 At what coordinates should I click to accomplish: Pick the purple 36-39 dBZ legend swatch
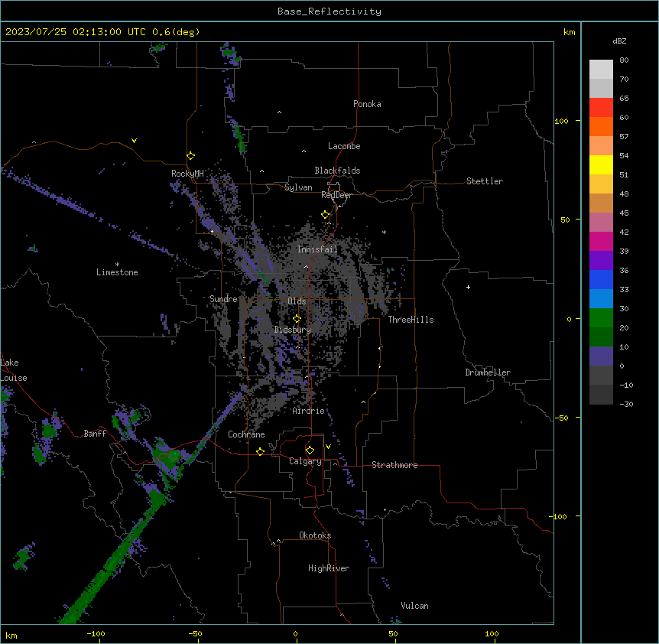click(601, 261)
